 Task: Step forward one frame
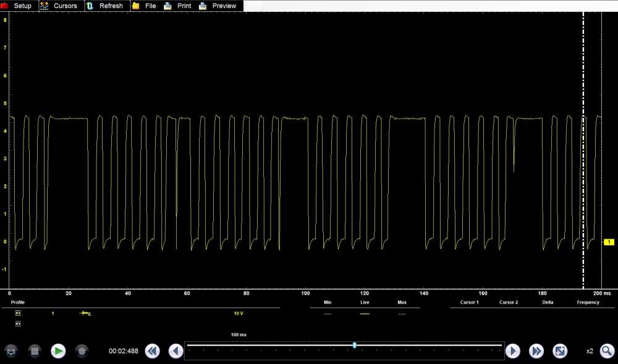coord(512,351)
